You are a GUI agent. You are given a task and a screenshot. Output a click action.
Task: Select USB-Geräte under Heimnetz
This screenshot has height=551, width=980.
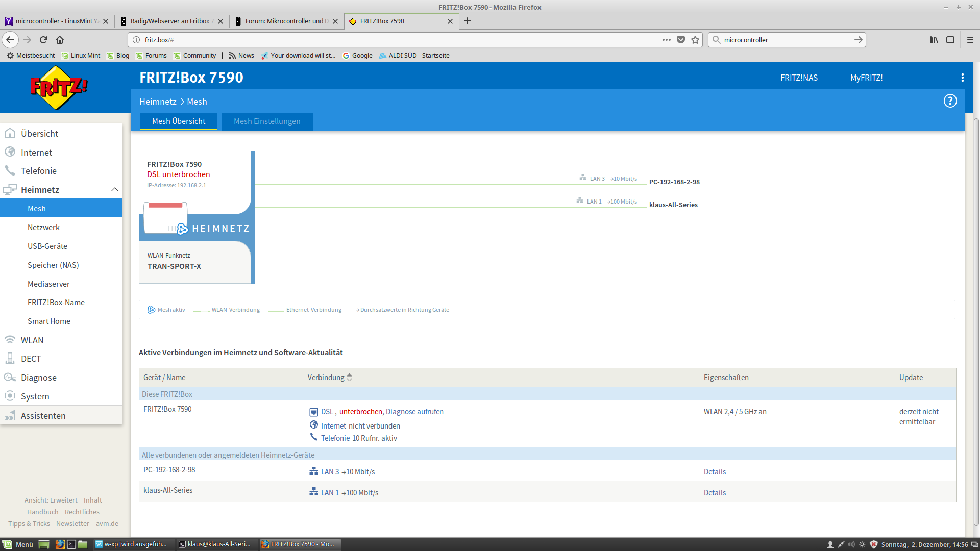(x=61, y=246)
